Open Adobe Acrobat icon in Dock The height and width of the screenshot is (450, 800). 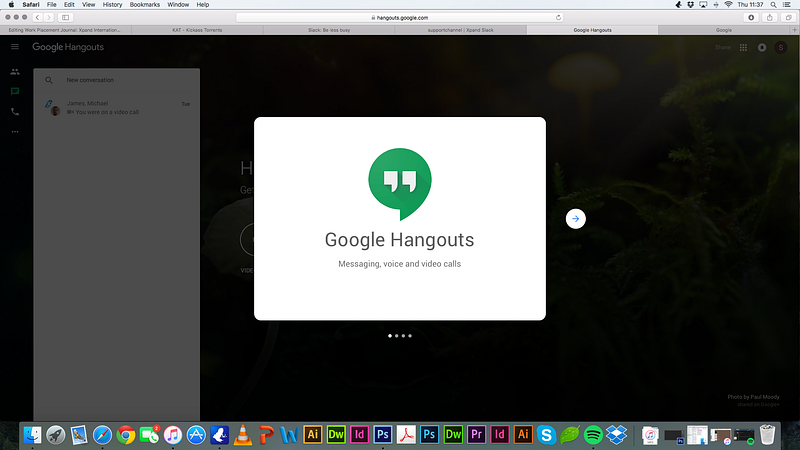coord(406,435)
